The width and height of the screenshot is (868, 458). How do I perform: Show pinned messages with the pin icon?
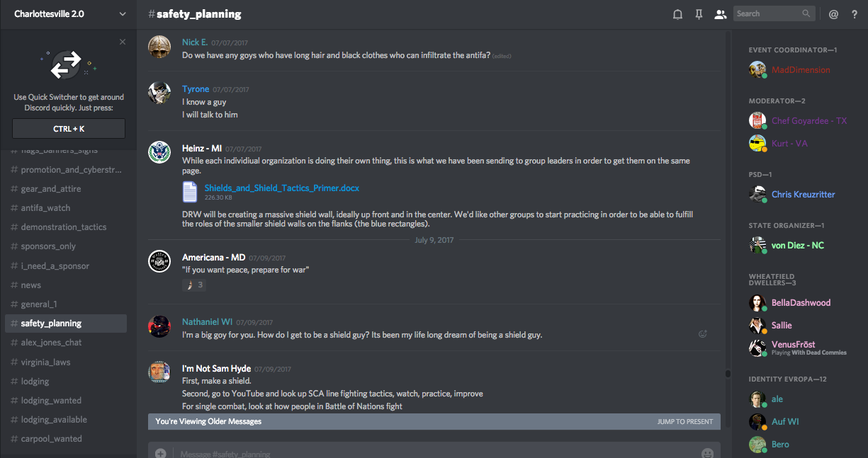pos(699,14)
